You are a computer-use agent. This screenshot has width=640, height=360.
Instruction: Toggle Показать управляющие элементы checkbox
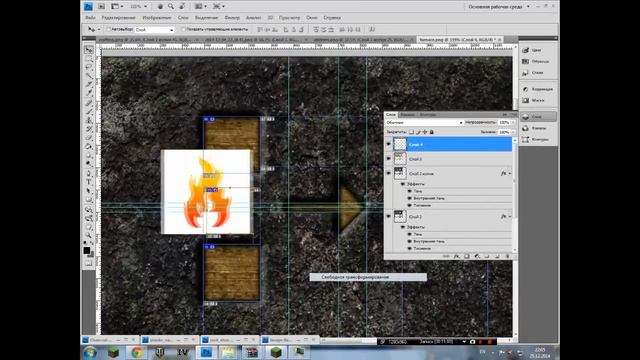(x=183, y=29)
